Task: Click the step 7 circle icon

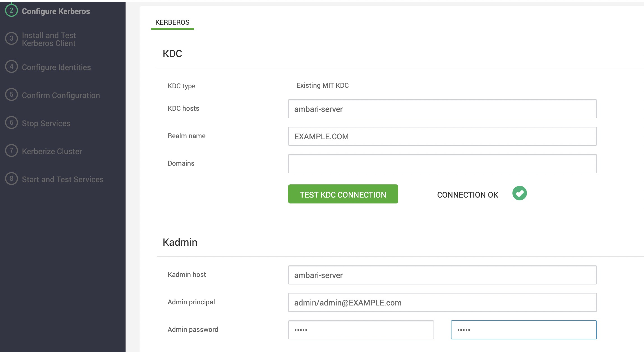Action: click(11, 151)
